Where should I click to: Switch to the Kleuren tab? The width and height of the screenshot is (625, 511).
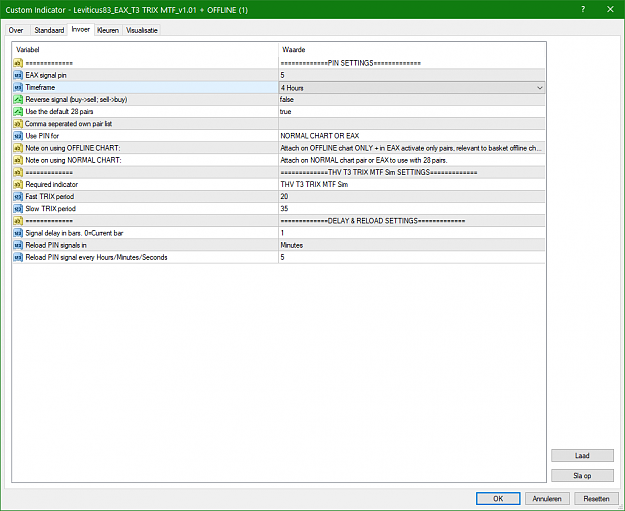point(108,30)
